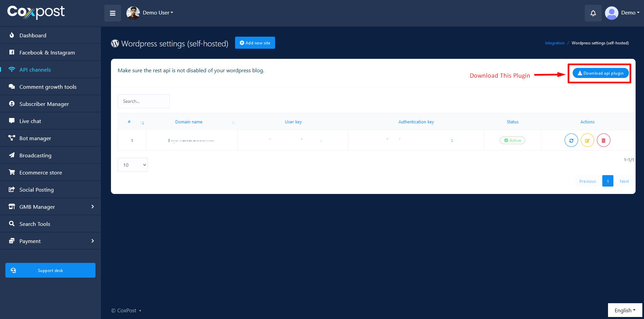This screenshot has width=644, height=319.
Task: Click the Demo profile avatar icon
Action: point(611,13)
